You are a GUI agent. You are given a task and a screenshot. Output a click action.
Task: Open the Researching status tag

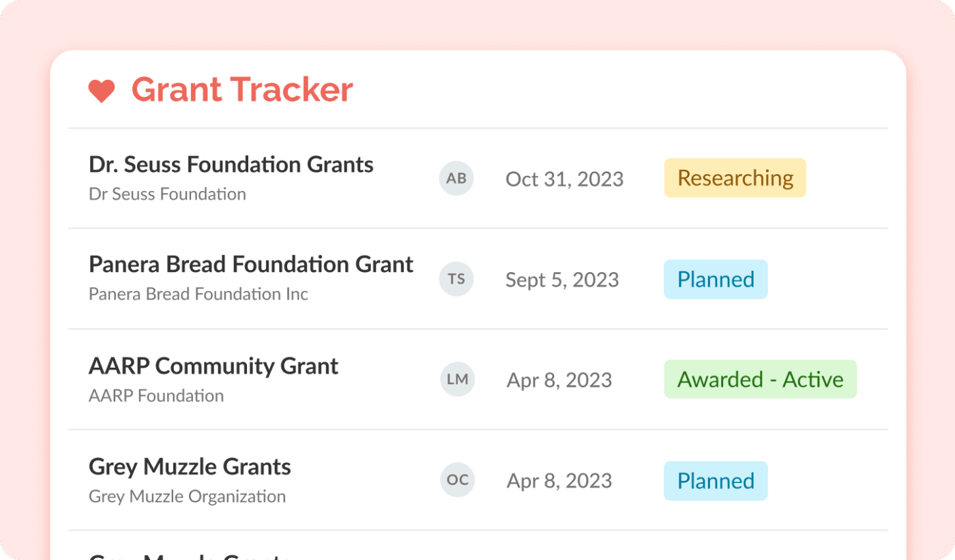(x=735, y=178)
